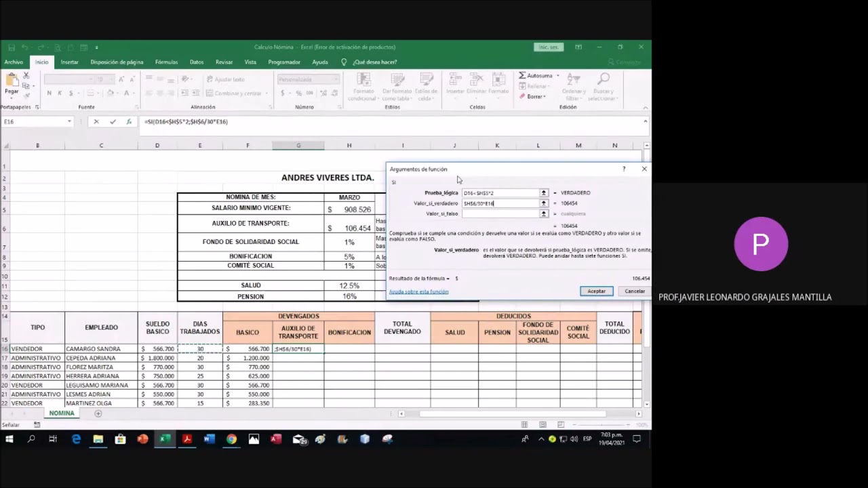Switch to the Disposición de página tab
The image size is (868, 488).
point(117,62)
